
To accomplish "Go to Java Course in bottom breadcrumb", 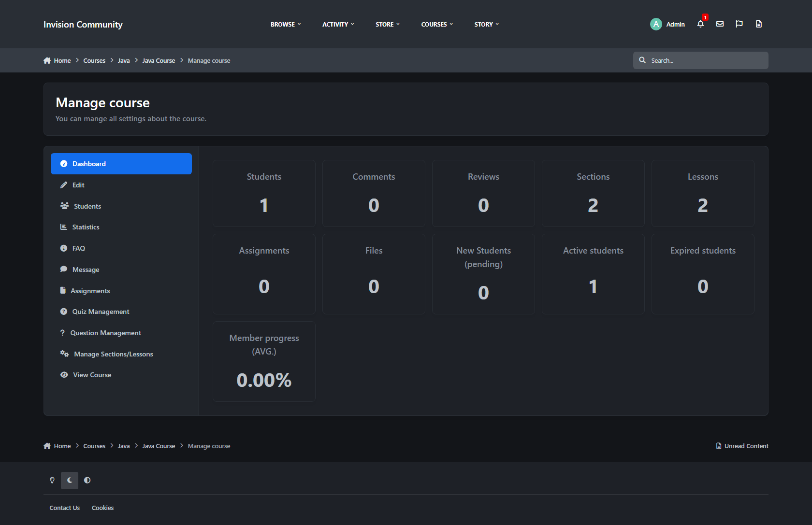I will 159,446.
